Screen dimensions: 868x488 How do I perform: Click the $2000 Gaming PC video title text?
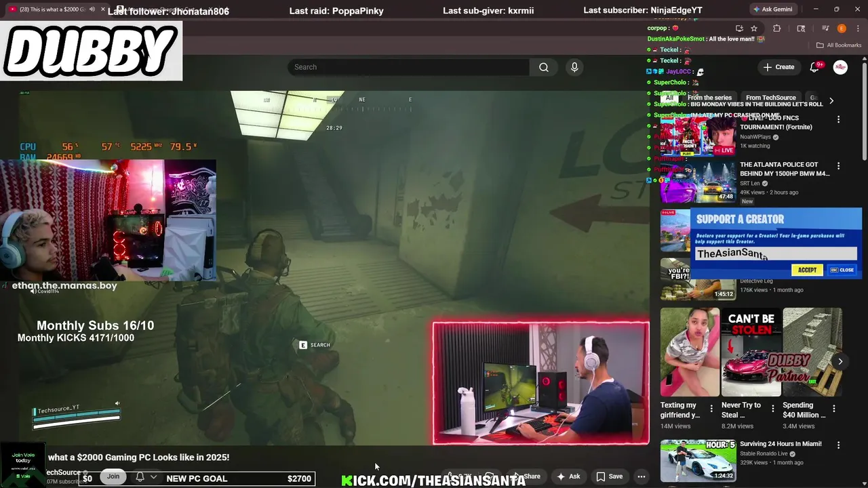click(x=138, y=457)
